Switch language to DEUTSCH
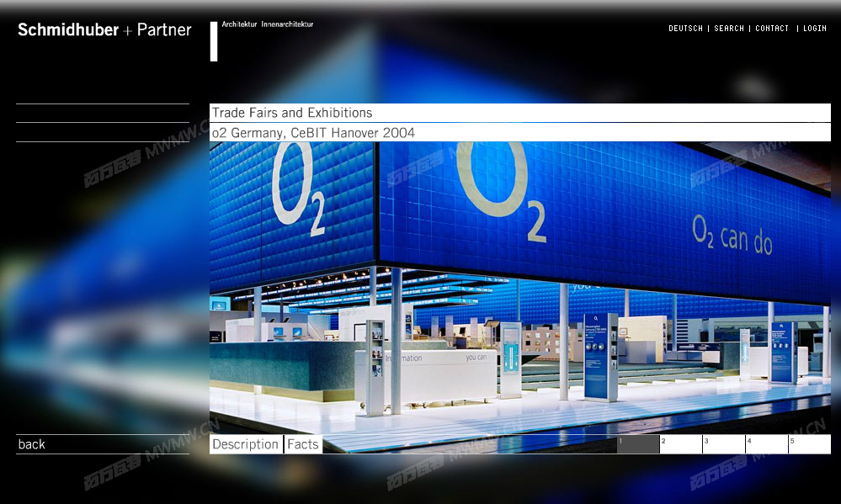The height and width of the screenshot is (504, 841). [x=685, y=29]
